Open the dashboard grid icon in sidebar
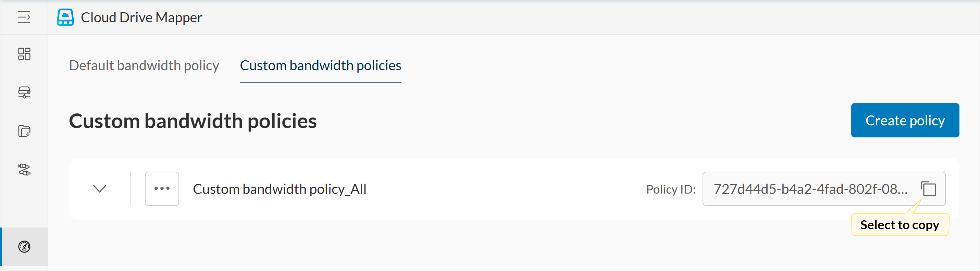The width and height of the screenshot is (980, 271). tap(24, 54)
